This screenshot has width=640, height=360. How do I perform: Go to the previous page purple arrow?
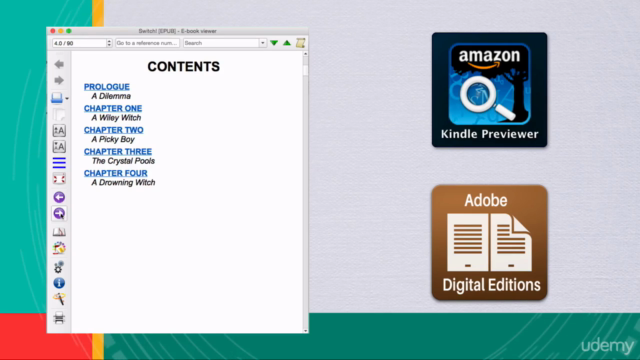[59, 197]
